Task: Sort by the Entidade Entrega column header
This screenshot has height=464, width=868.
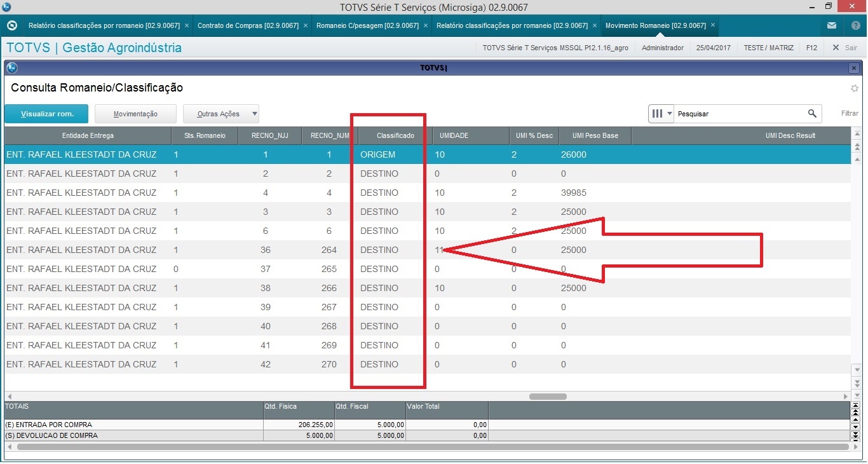Action: coord(88,135)
